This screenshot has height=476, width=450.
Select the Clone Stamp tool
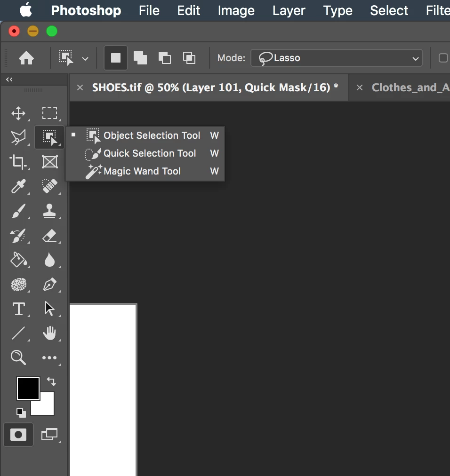[x=49, y=211]
